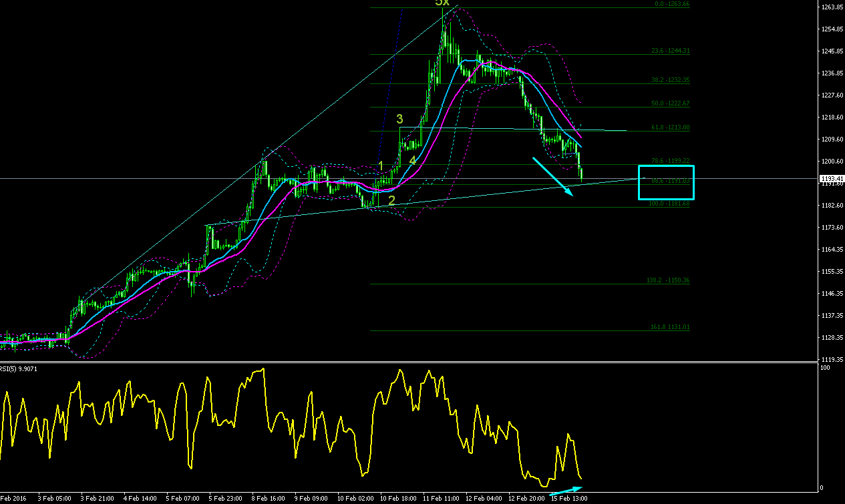Click price axis value 1227.60

832,95
